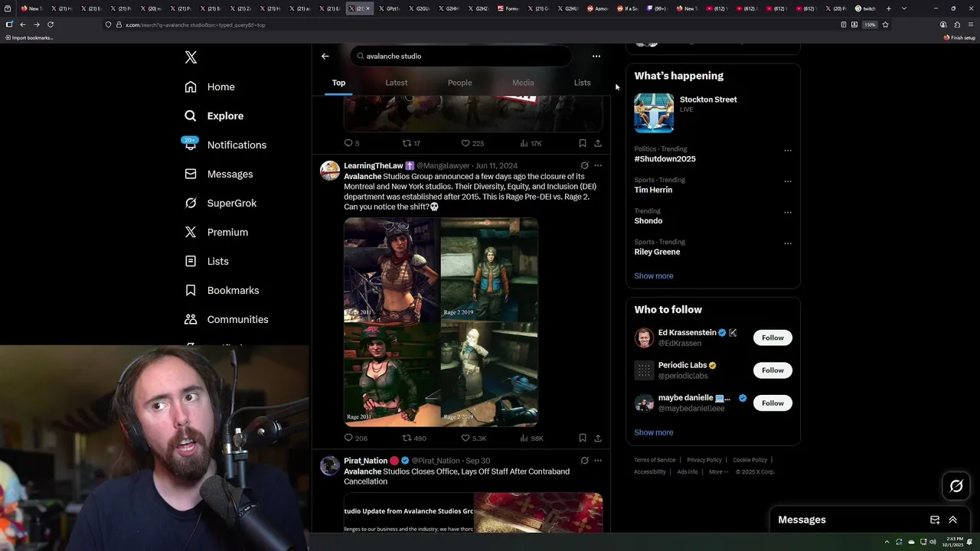This screenshot has width=980, height=551.
Task: Open the Tim Herrin trend
Action: point(653,190)
